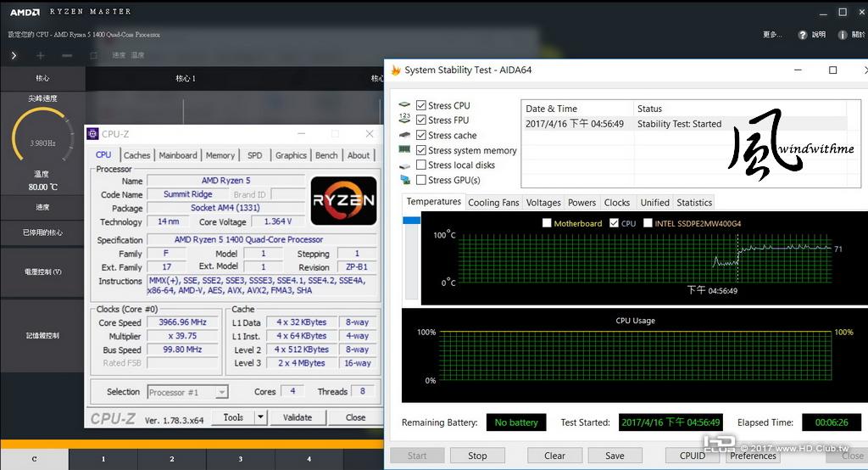Viewport: 868px width, 470px height.
Task: Switch to the Cooling Fans tab
Action: (x=493, y=203)
